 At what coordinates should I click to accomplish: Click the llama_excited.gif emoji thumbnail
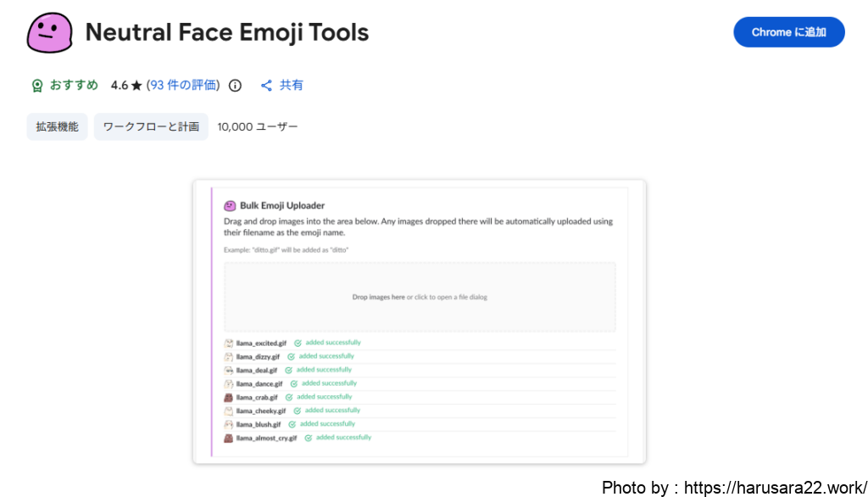tap(228, 343)
